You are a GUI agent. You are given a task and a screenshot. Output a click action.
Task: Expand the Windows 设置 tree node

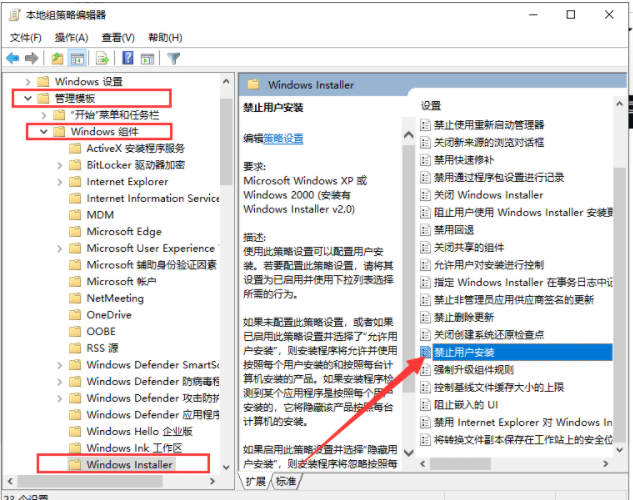(28, 82)
